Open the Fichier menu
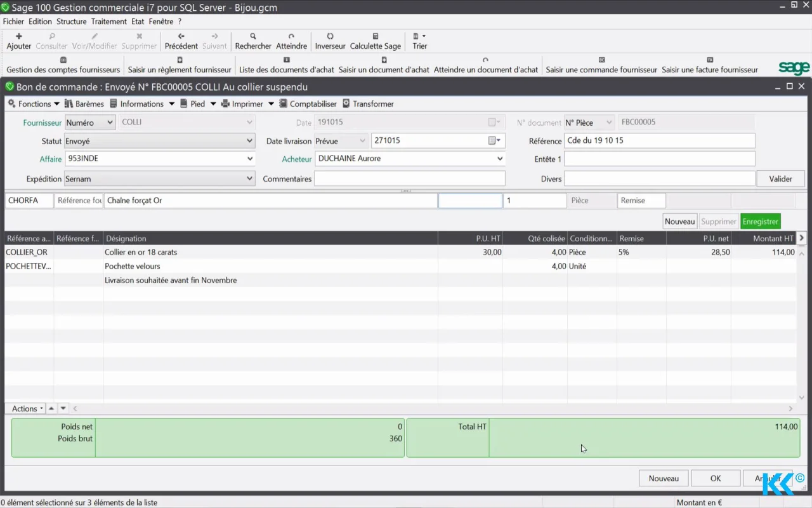The height and width of the screenshot is (508, 812). [13, 21]
